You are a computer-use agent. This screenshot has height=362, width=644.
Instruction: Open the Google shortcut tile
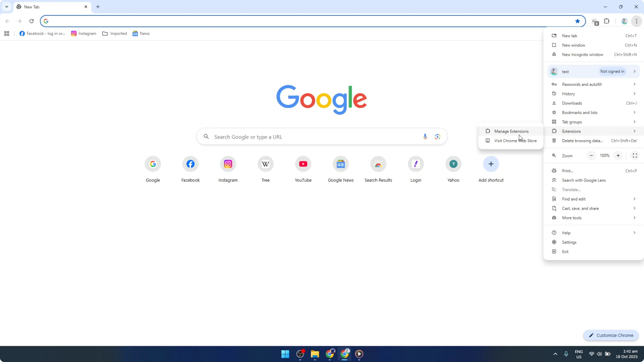[x=153, y=169]
